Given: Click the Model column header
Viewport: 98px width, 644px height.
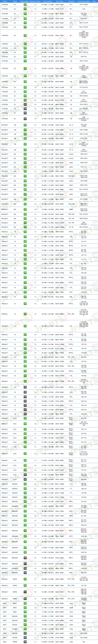Looking at the screenshot, I should click(15, 1).
